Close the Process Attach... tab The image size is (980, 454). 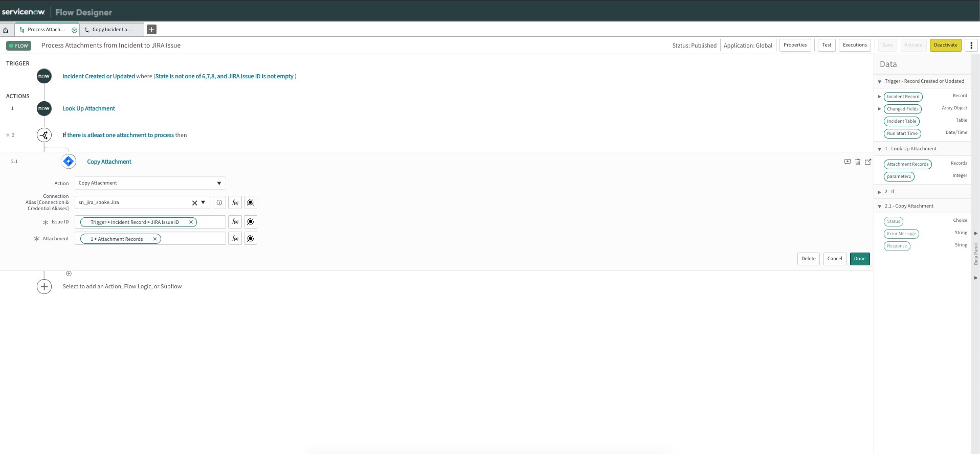coord(74,30)
